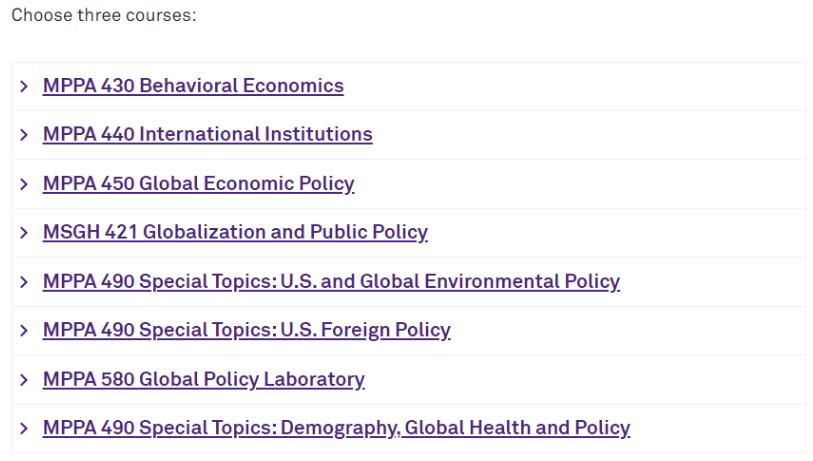The image size is (813, 461).
Task: Expand the chevron beside U.S. Foreign Policy
Action: [x=24, y=331]
